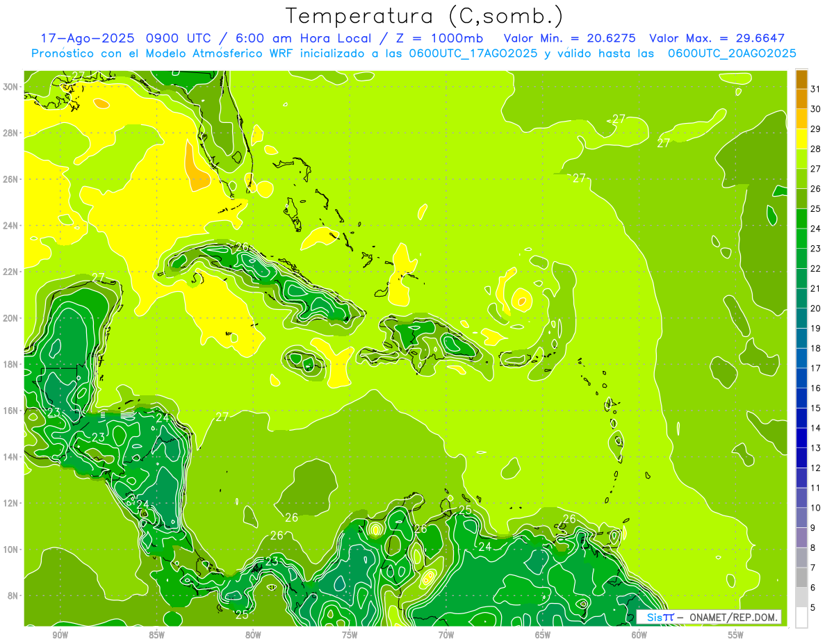This screenshot has height=644, width=834.
Task: Click the '75W' longitude axis label
Action: pos(350,635)
